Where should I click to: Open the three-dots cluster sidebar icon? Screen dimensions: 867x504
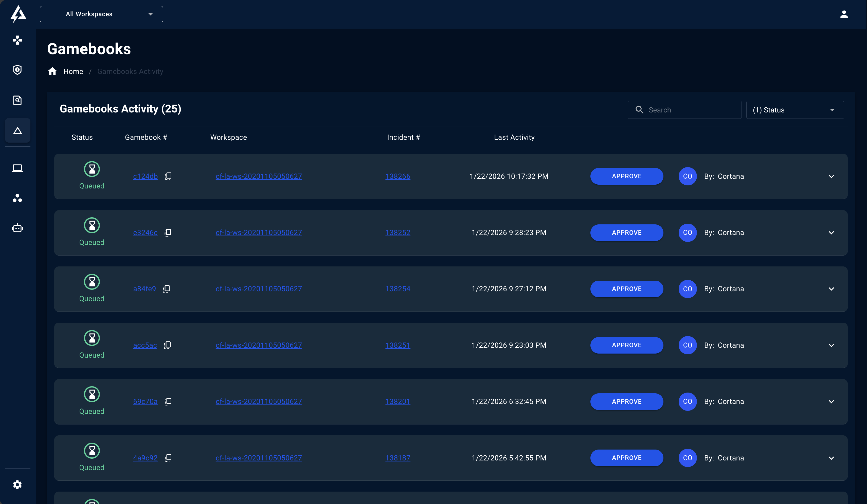[17, 198]
